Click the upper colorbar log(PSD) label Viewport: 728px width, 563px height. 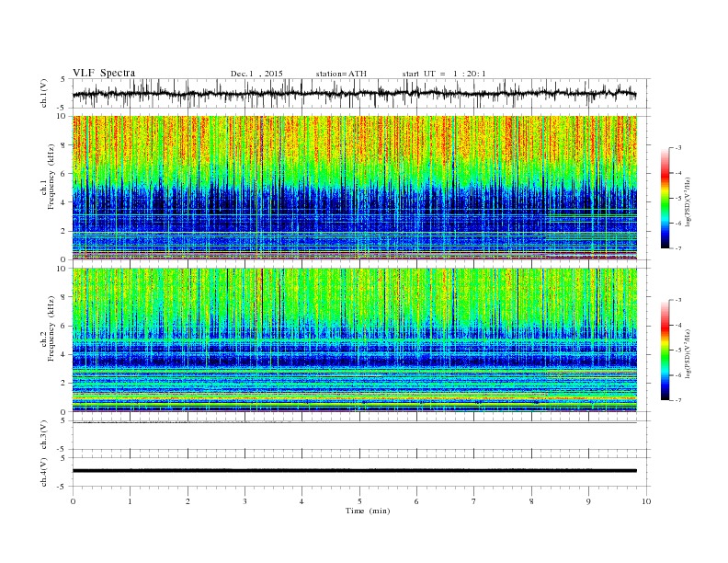pyautogui.click(x=689, y=202)
